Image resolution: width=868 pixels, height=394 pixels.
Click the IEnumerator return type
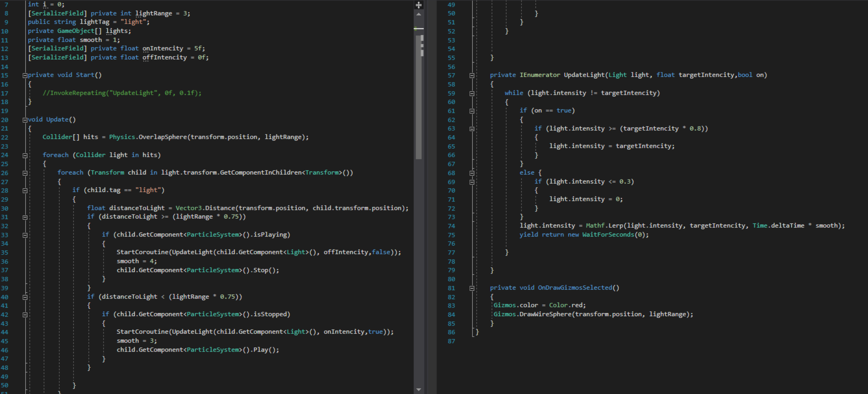(540, 75)
